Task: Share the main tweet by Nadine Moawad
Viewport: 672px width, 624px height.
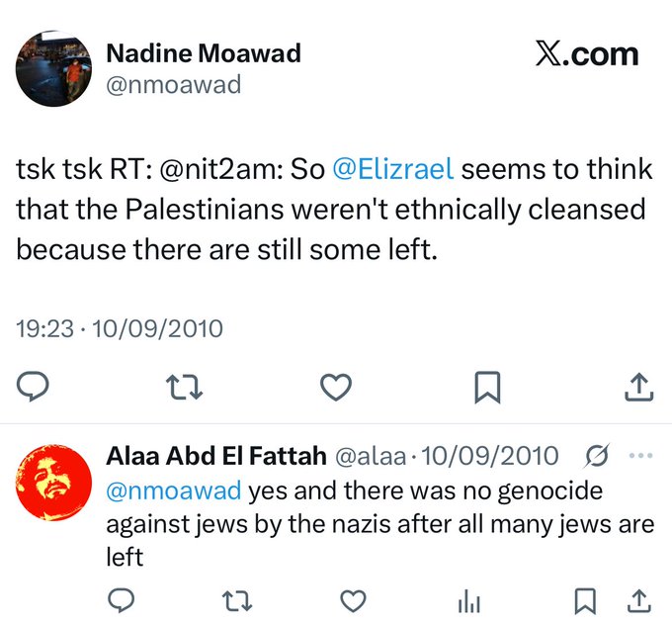Action: [639, 387]
